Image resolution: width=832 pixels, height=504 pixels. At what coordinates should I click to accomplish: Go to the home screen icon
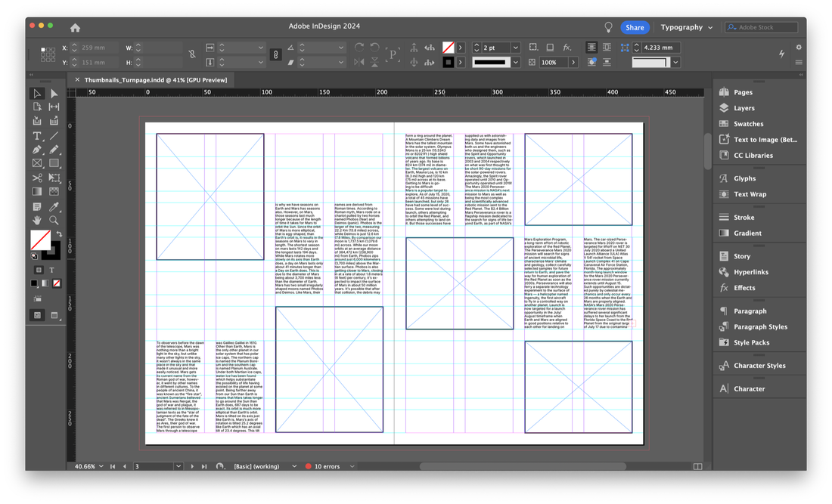coord(76,27)
